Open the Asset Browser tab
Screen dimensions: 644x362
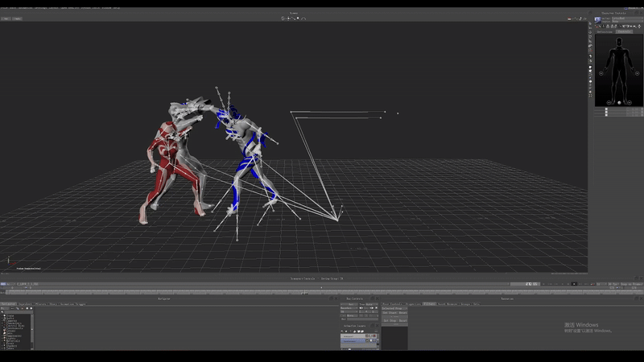point(448,304)
